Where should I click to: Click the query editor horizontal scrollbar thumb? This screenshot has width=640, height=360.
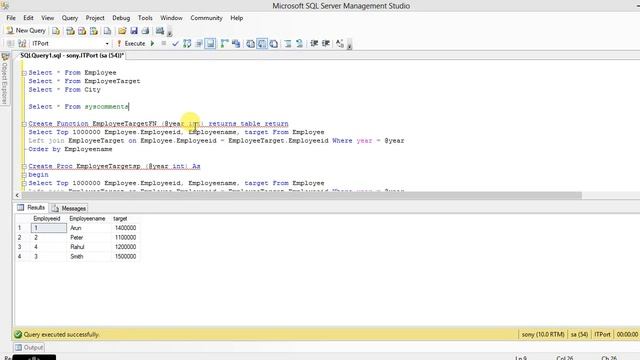[302, 196]
